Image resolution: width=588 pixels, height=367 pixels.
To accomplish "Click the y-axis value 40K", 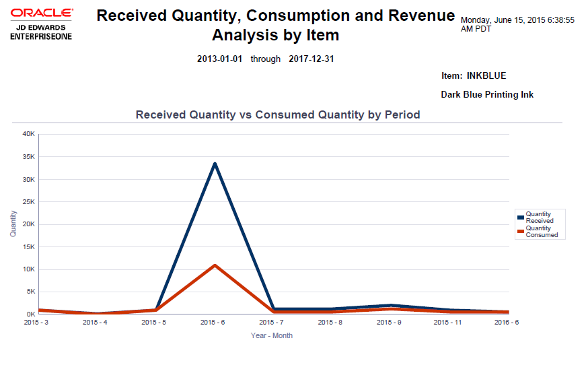I will (x=29, y=134).
